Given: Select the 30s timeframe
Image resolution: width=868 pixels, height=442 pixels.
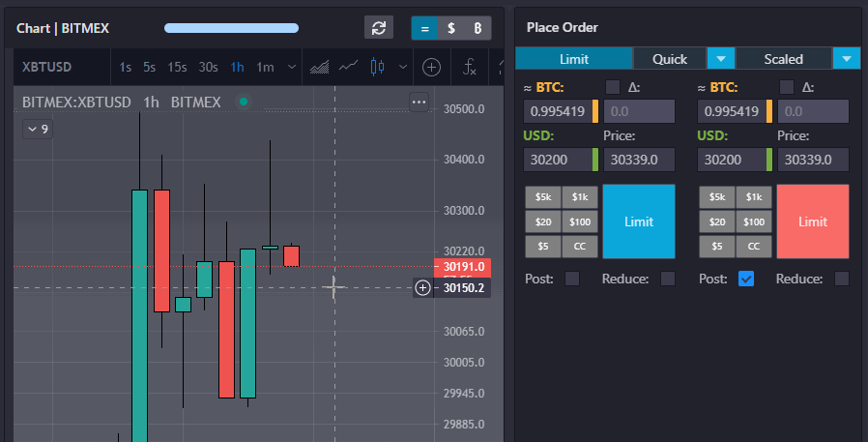Looking at the screenshot, I should click(x=208, y=67).
